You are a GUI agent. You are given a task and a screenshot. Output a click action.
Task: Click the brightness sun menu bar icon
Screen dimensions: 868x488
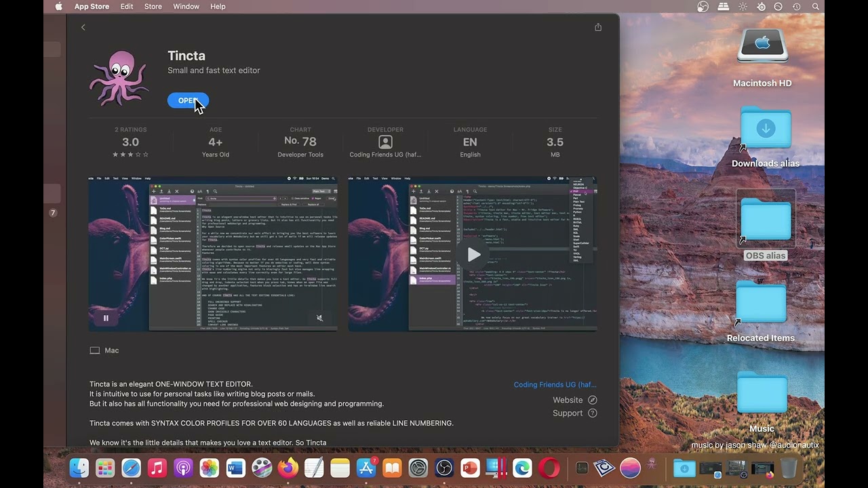click(x=743, y=6)
